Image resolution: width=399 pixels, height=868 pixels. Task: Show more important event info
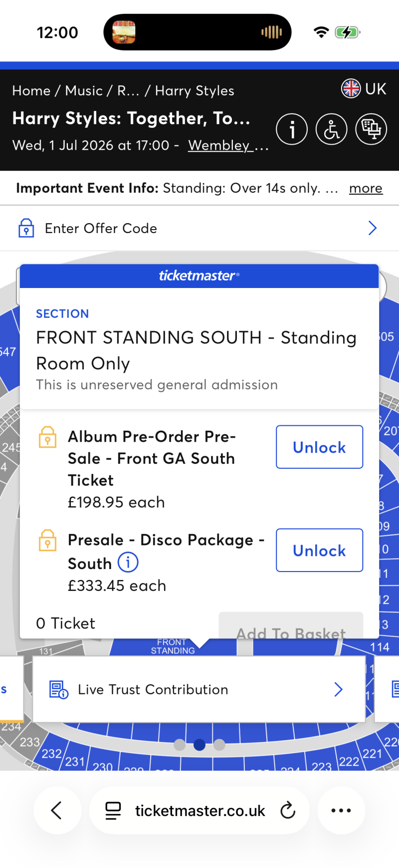click(x=366, y=188)
